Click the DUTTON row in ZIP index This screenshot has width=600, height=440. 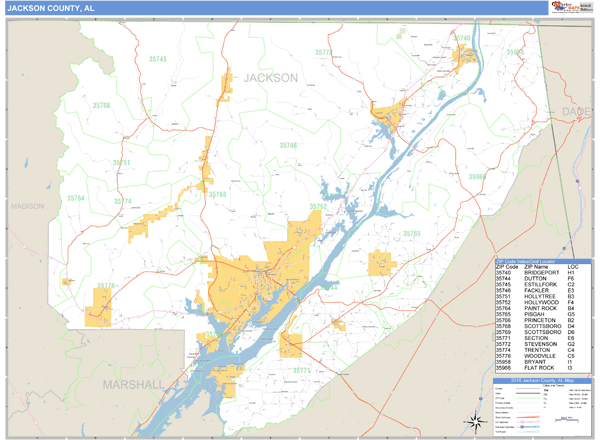point(543,279)
